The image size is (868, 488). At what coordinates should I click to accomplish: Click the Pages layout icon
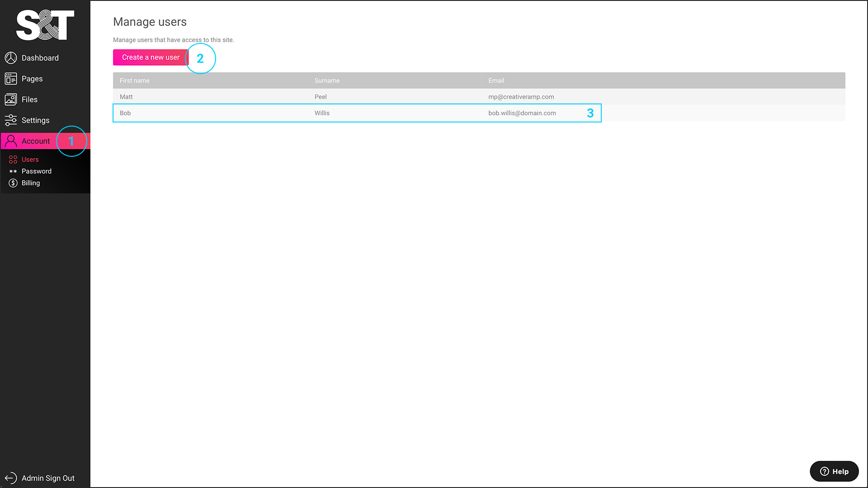click(x=11, y=79)
